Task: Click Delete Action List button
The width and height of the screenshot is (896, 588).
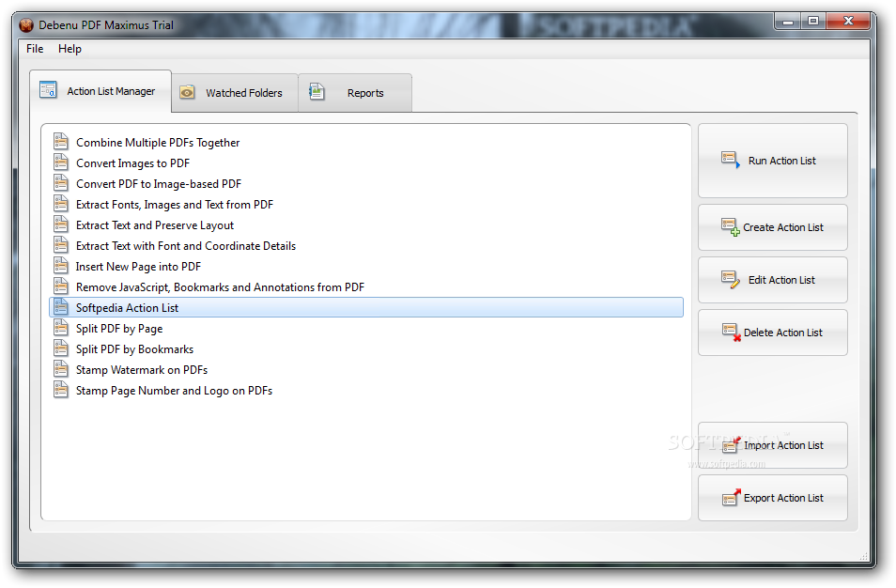Action: [773, 333]
